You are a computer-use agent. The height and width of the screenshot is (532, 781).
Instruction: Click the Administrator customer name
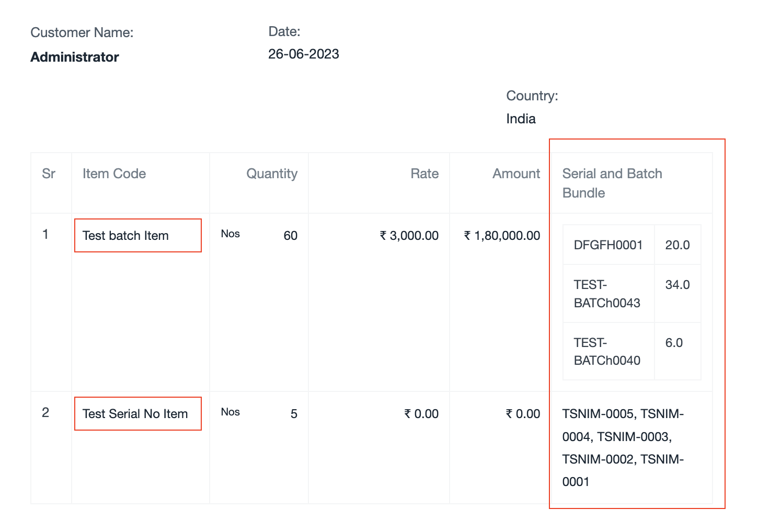(x=75, y=57)
